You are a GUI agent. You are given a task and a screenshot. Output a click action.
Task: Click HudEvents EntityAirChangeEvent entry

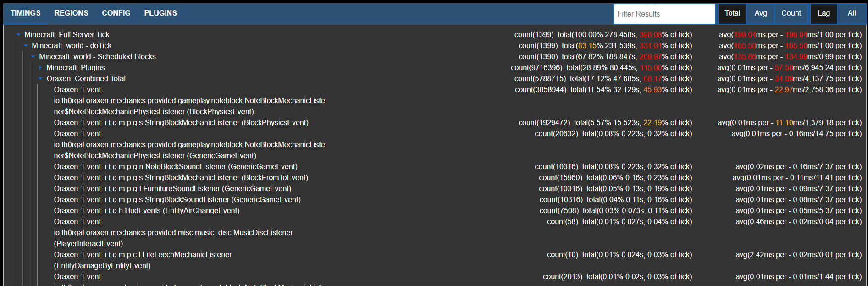tap(147, 211)
